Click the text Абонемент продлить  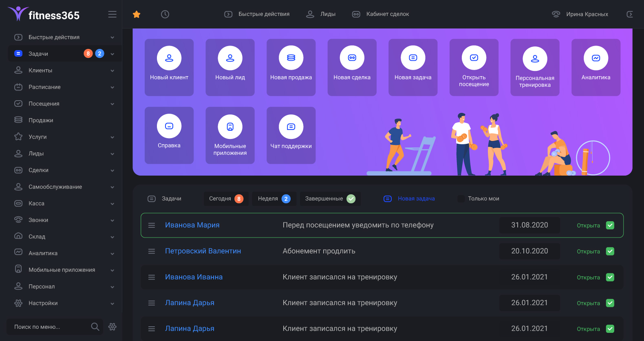(319, 251)
